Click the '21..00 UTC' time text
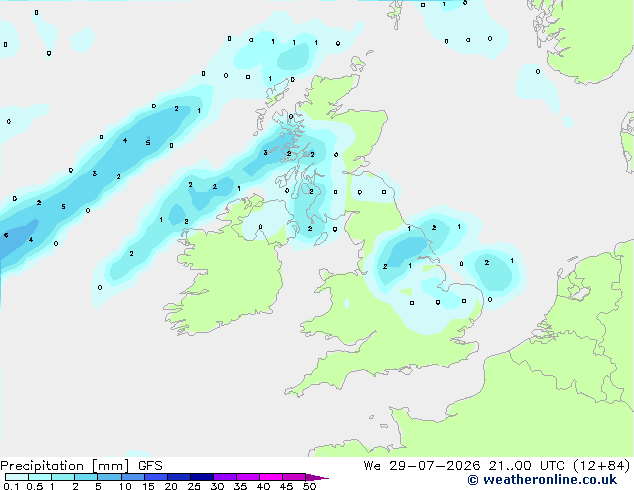Image resolution: width=634 pixels, height=490 pixels. point(526,466)
